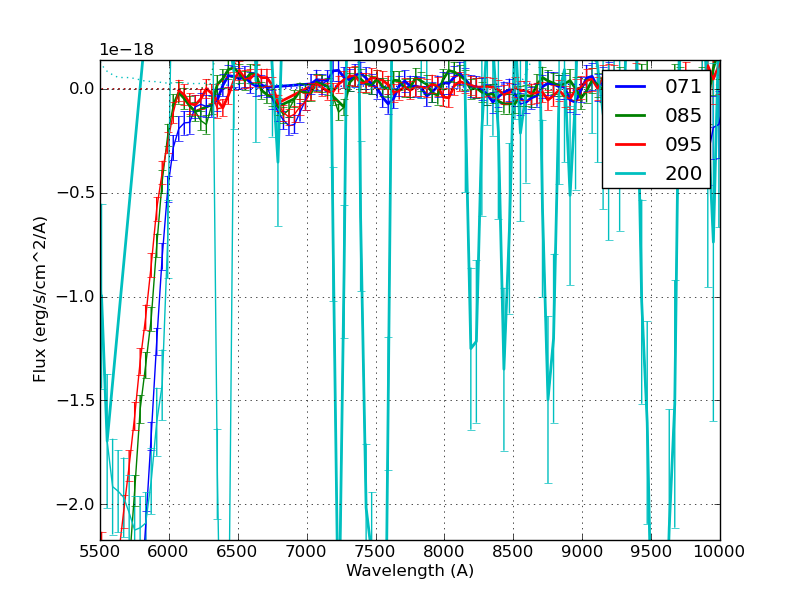800x600 pixels.
Task: Select the cyan line swatch for 200
Action: click(631, 174)
